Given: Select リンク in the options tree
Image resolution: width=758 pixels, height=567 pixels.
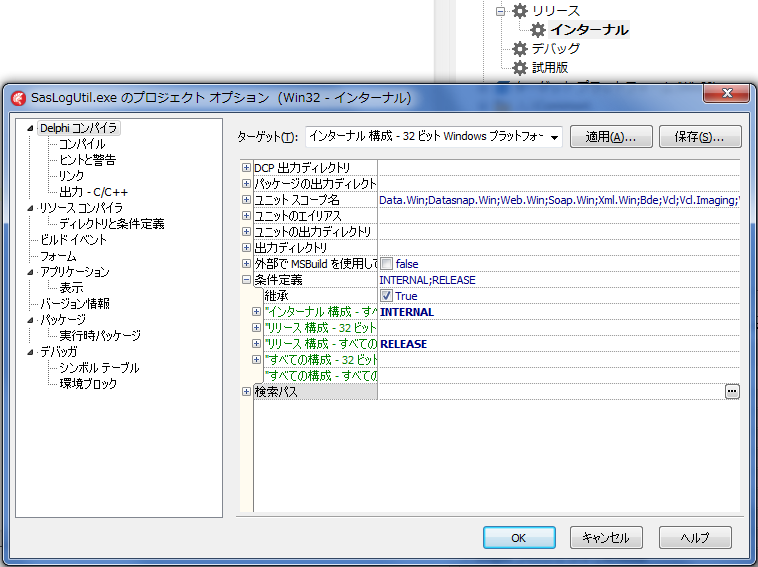Looking at the screenshot, I should (x=71, y=176).
